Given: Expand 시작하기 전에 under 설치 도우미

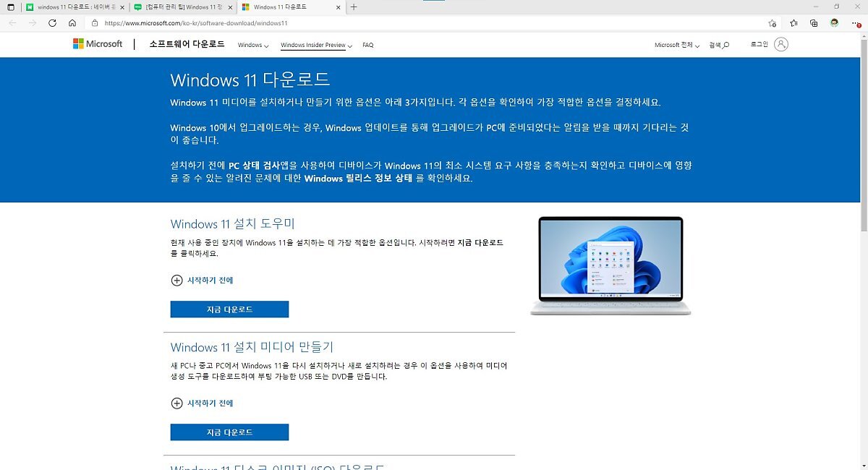Looking at the screenshot, I should (202, 281).
